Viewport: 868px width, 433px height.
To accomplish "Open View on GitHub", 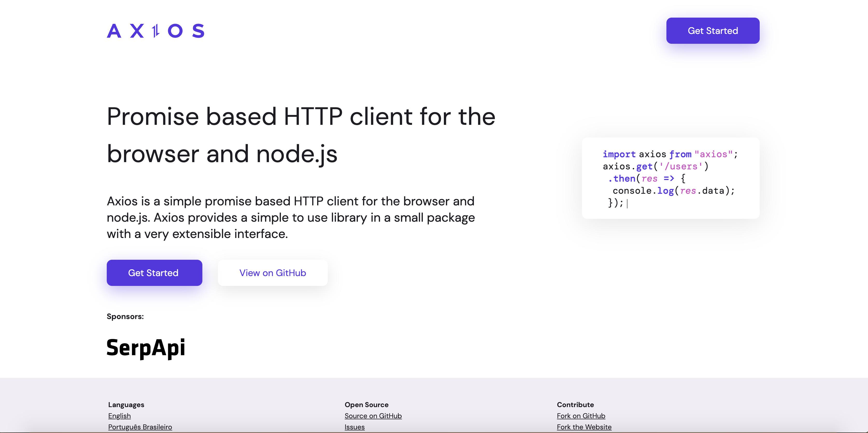I will 272,273.
